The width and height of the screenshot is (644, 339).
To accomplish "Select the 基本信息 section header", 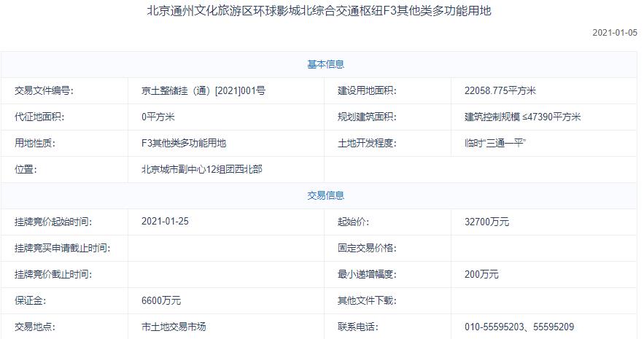I will pyautogui.click(x=325, y=65).
